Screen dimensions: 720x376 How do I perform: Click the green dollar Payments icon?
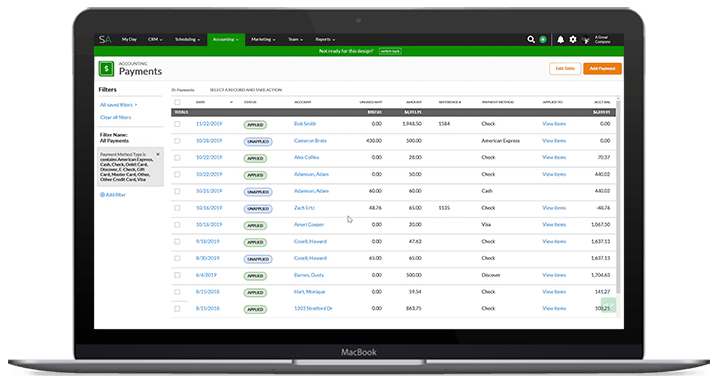106,69
